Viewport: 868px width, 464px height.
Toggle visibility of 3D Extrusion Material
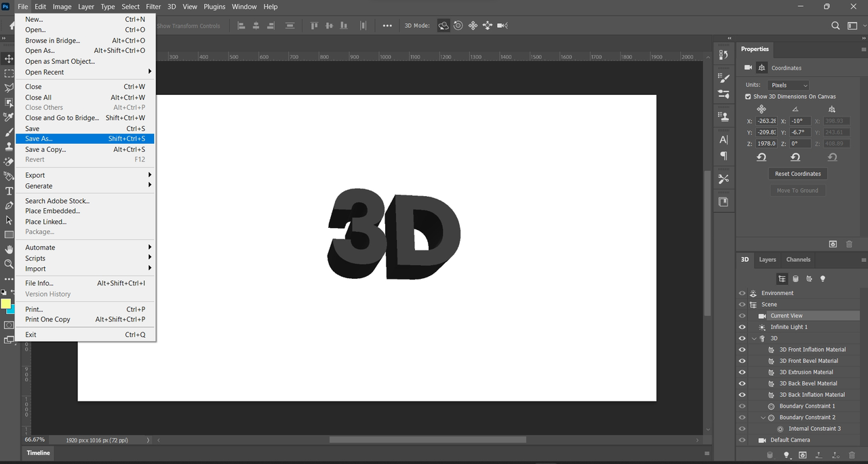tap(742, 372)
